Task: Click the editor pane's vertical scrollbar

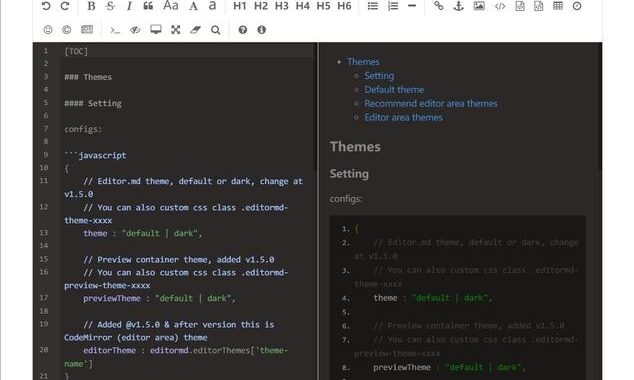Action: [x=315, y=107]
